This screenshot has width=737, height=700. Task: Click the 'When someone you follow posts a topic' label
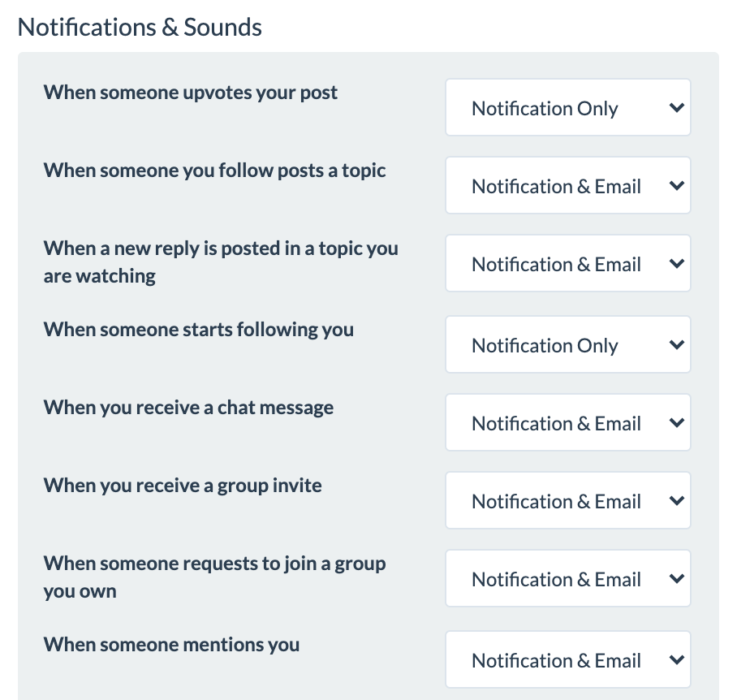[214, 171]
